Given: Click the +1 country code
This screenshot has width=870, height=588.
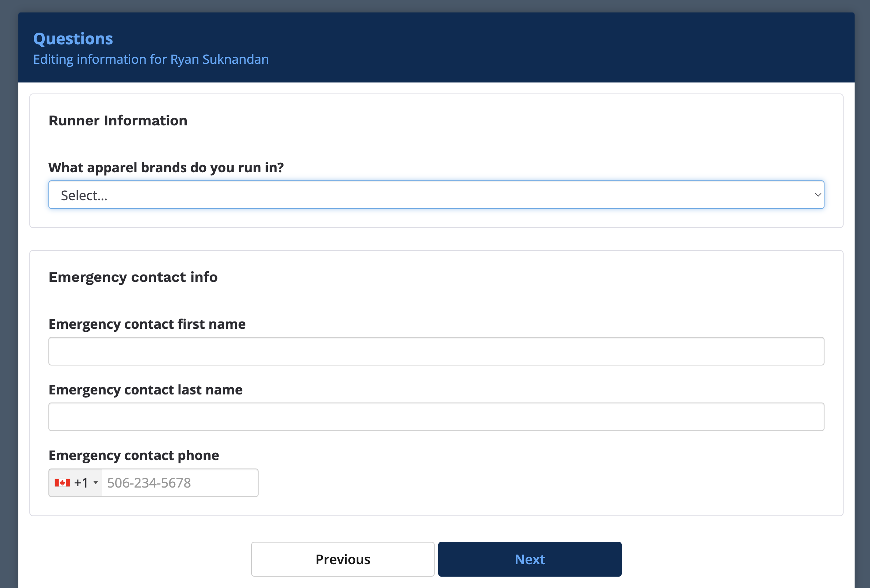Looking at the screenshot, I should [x=81, y=483].
